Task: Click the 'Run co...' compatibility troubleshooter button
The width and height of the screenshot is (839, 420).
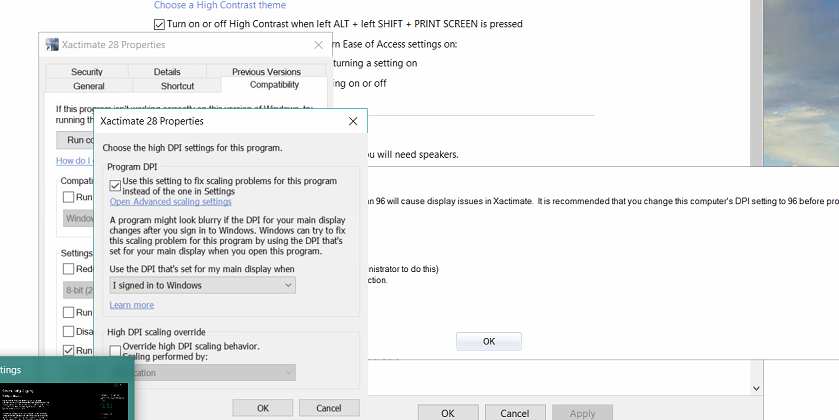Action: pos(75,140)
